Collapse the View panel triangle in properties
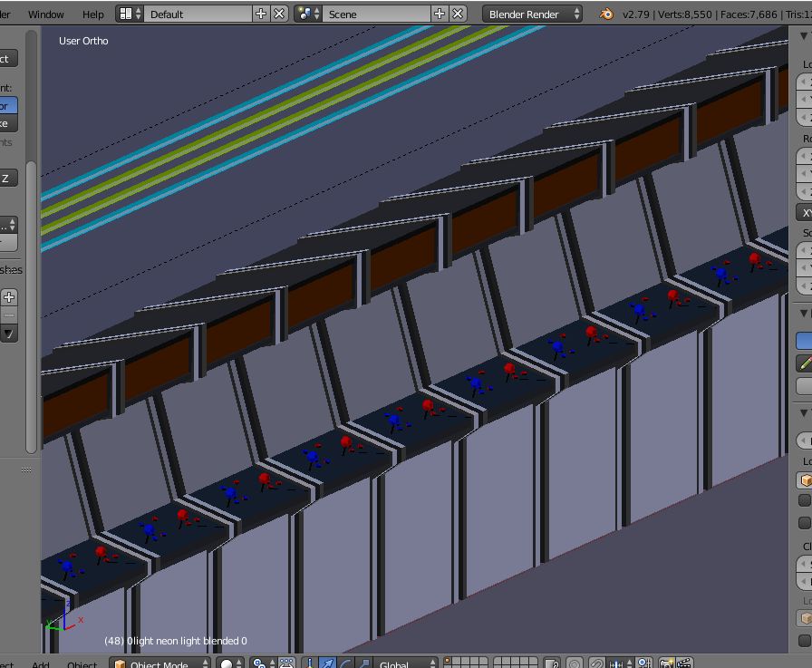Image resolution: width=812 pixels, height=668 pixels. (803, 412)
